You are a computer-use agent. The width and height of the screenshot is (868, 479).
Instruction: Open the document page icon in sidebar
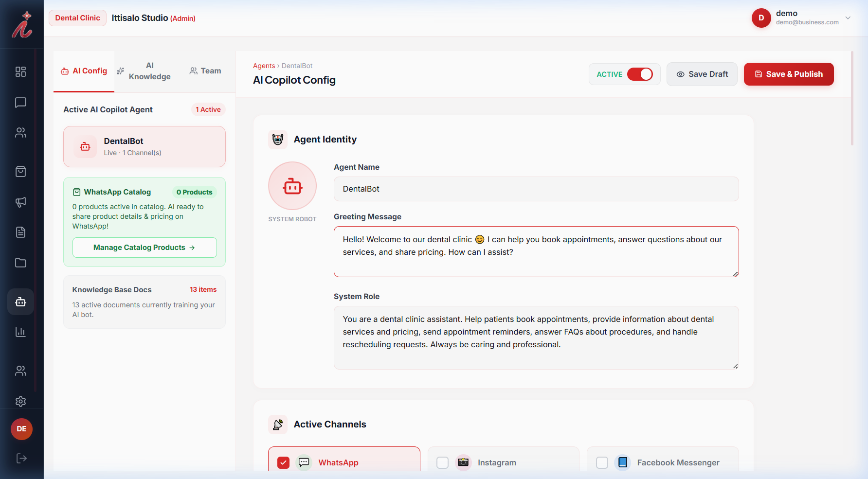click(x=20, y=232)
